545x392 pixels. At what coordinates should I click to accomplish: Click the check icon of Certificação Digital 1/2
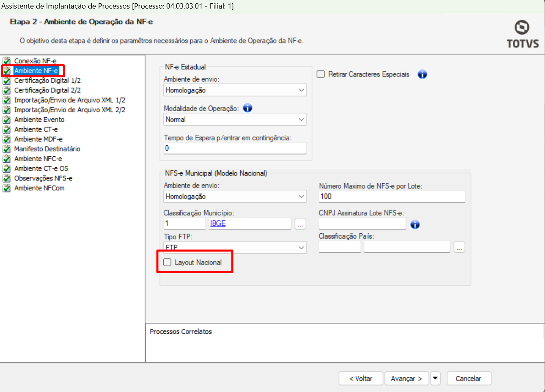(7, 81)
